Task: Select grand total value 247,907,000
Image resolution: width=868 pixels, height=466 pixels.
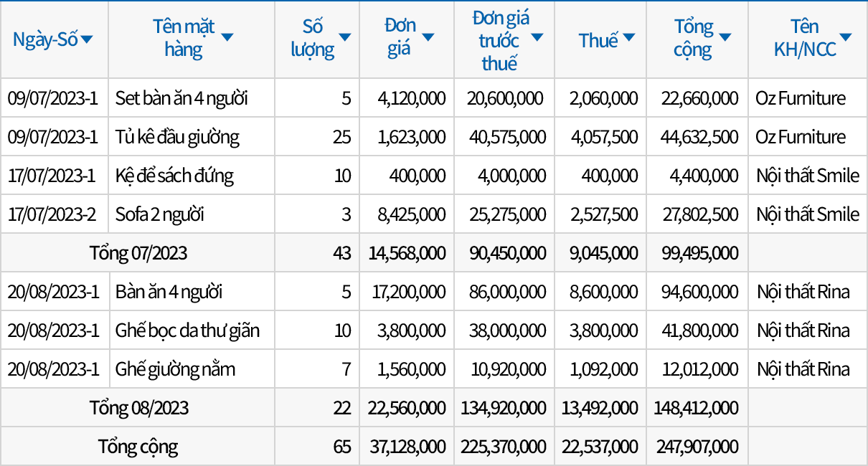Action: pyautogui.click(x=697, y=447)
